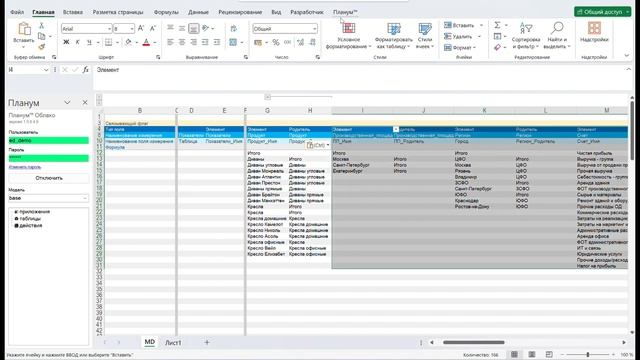Open Условное форматирование icon
The height and width of the screenshot is (360, 640).
tap(349, 28)
